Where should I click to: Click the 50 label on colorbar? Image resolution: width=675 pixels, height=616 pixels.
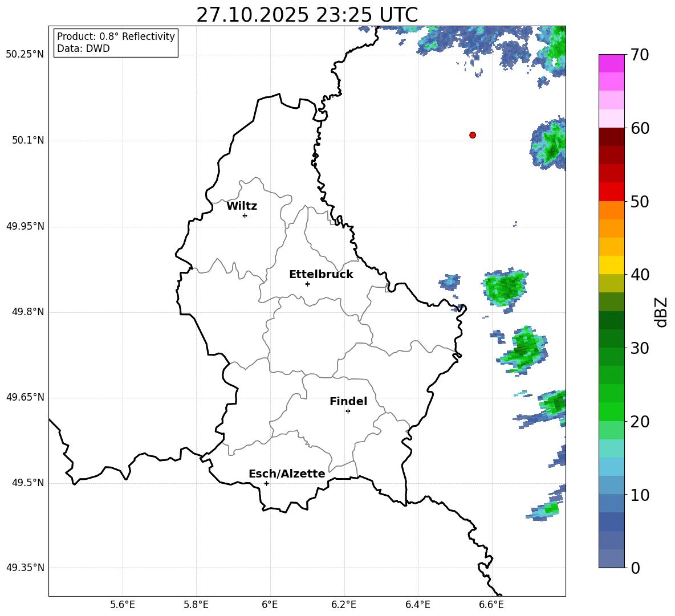click(x=640, y=201)
